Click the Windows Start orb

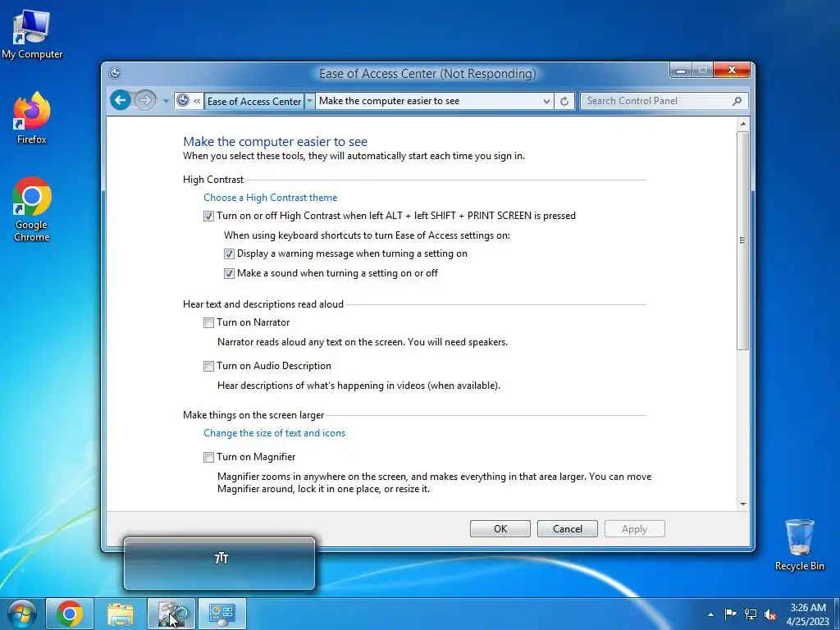[21, 614]
